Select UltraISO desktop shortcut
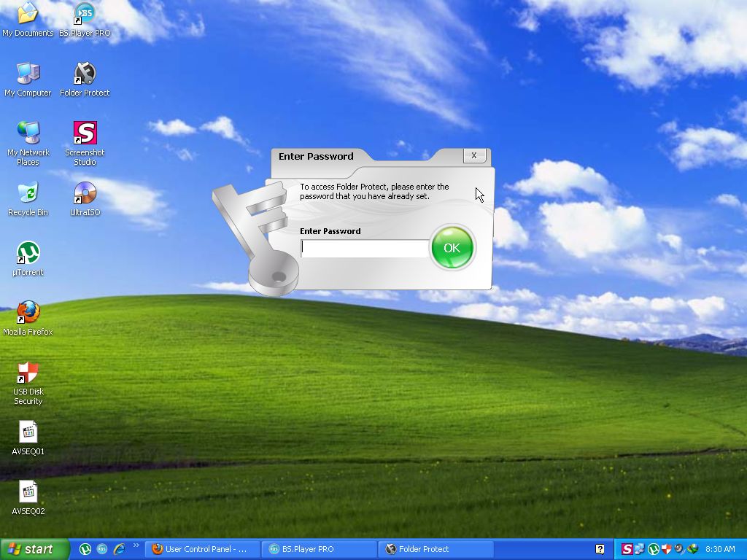This screenshot has height=560, width=747. [85, 199]
